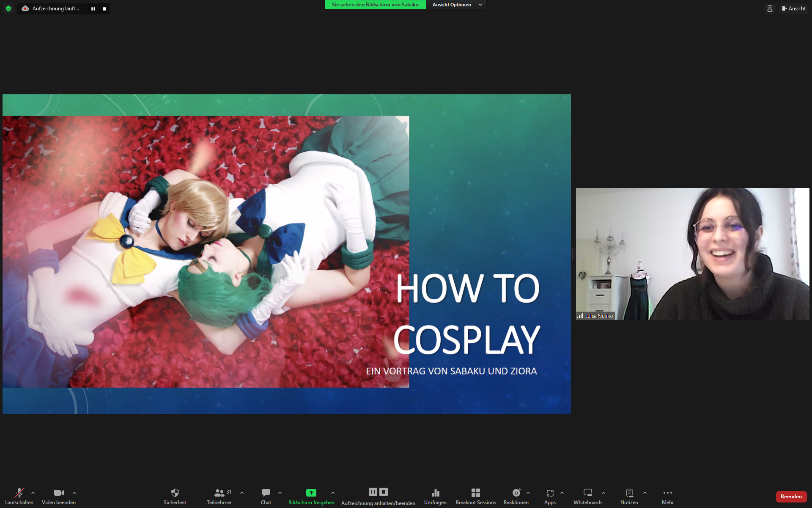The image size is (812, 508).
Task: Open the Chat panel
Action: [x=266, y=496]
